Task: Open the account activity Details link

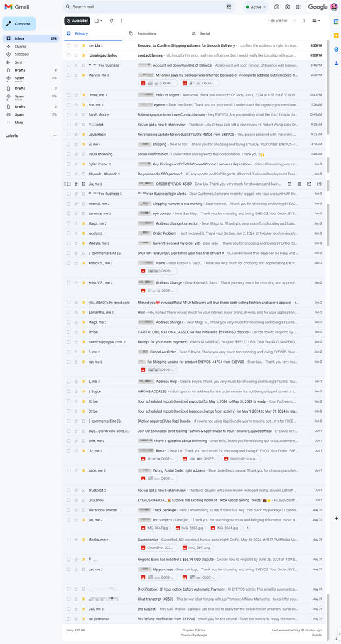Action: tap(317, 635)
